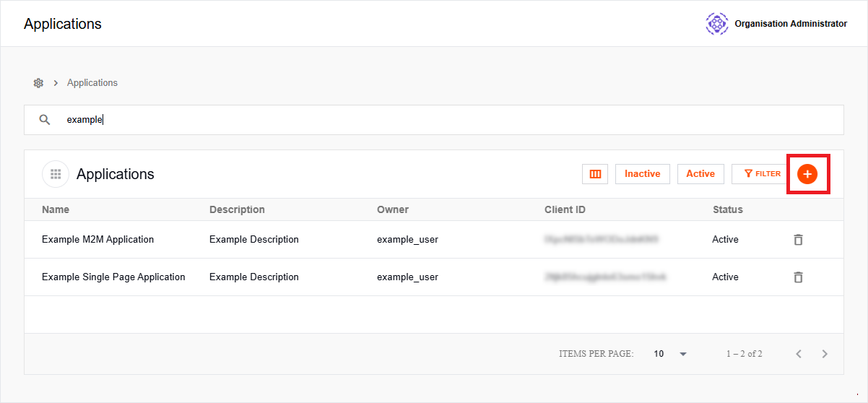Click the orange add application plus button
868x403 pixels.
tap(807, 174)
